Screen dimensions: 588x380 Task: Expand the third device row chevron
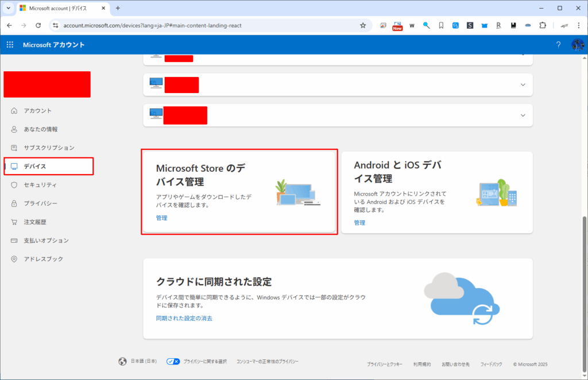[523, 116]
